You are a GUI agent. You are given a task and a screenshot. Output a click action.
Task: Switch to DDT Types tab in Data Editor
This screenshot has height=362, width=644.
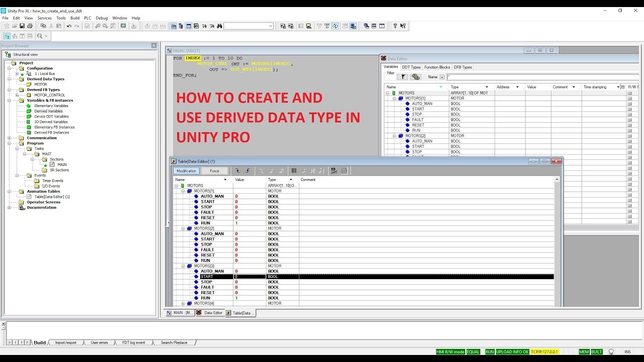411,67
